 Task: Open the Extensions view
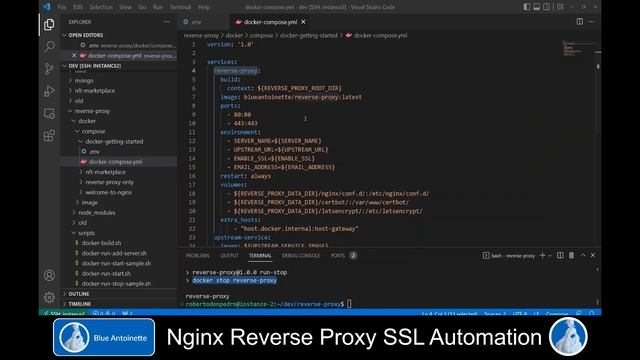tap(49, 136)
